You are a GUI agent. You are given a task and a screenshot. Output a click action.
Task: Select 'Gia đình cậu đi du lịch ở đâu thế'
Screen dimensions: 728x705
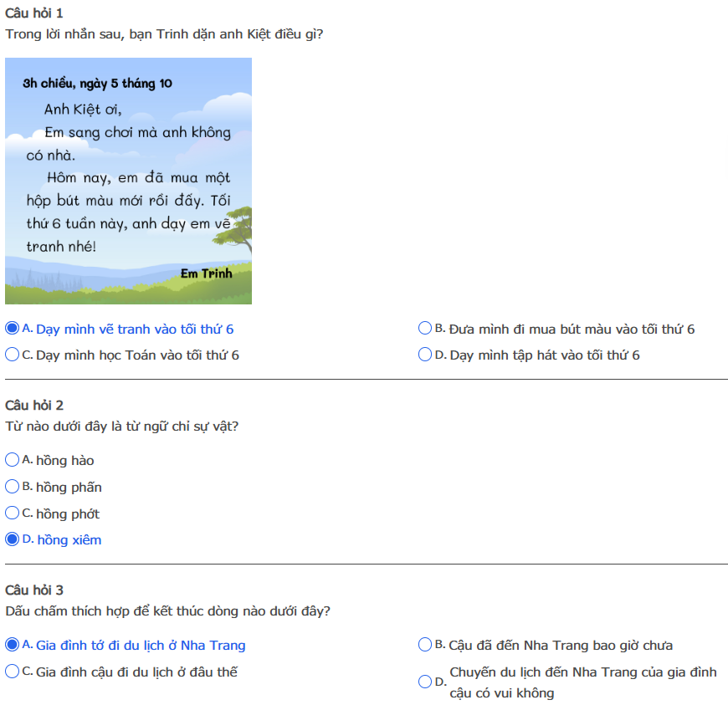click(13, 672)
